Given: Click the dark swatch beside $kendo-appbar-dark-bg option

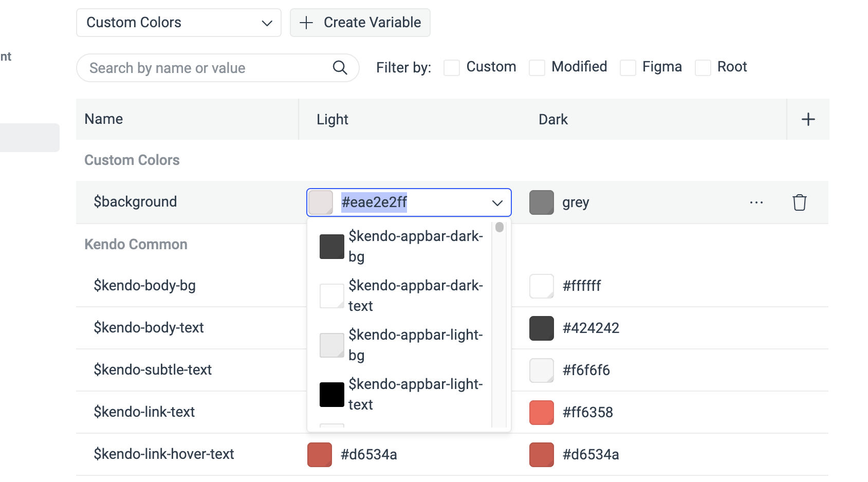Looking at the screenshot, I should click(x=331, y=246).
